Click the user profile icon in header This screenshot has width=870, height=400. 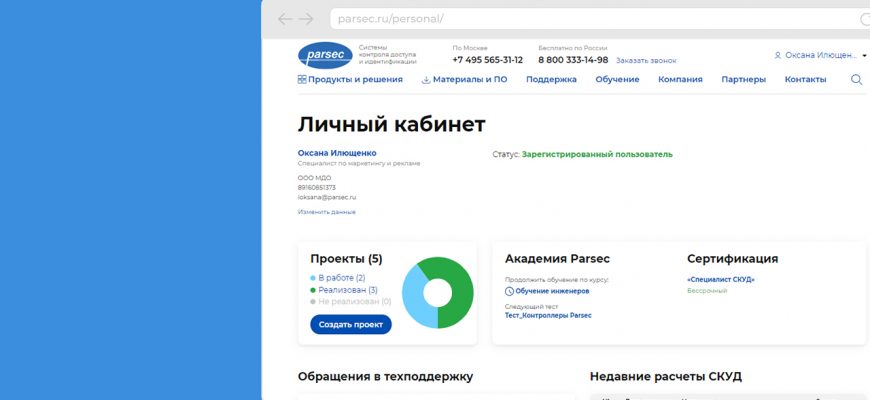pyautogui.click(x=778, y=56)
